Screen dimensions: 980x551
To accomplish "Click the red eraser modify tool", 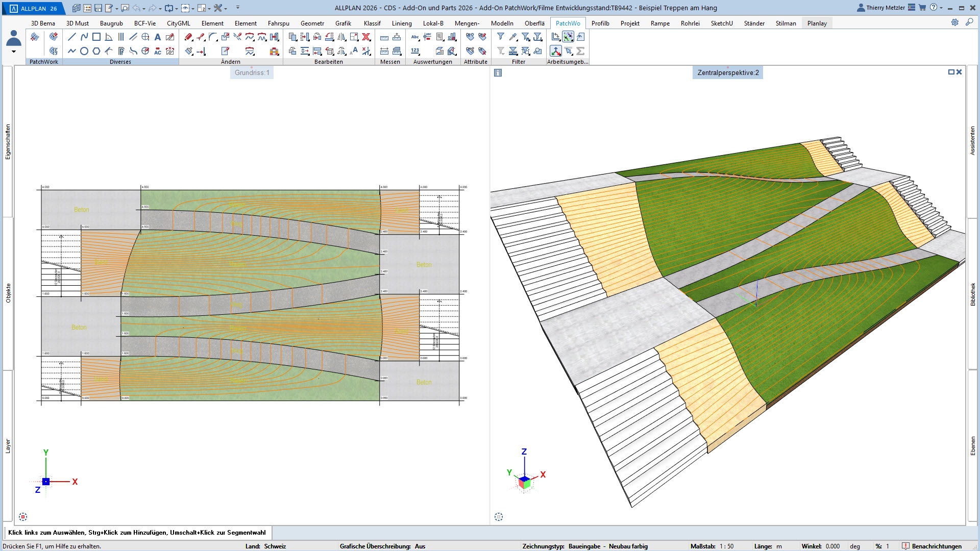I will click(x=188, y=37).
